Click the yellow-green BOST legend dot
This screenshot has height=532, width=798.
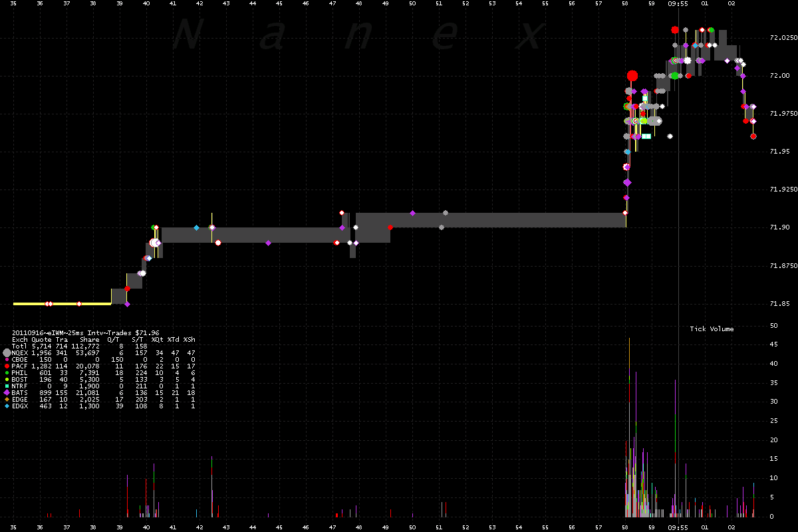pos(7,379)
